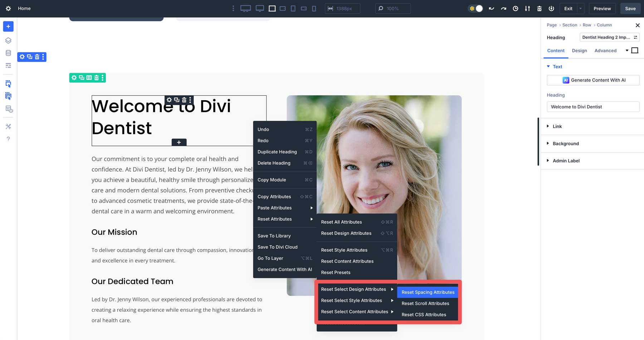Open the Exit dropdown arrow
Image resolution: width=644 pixels, height=340 pixels.
[580, 8]
